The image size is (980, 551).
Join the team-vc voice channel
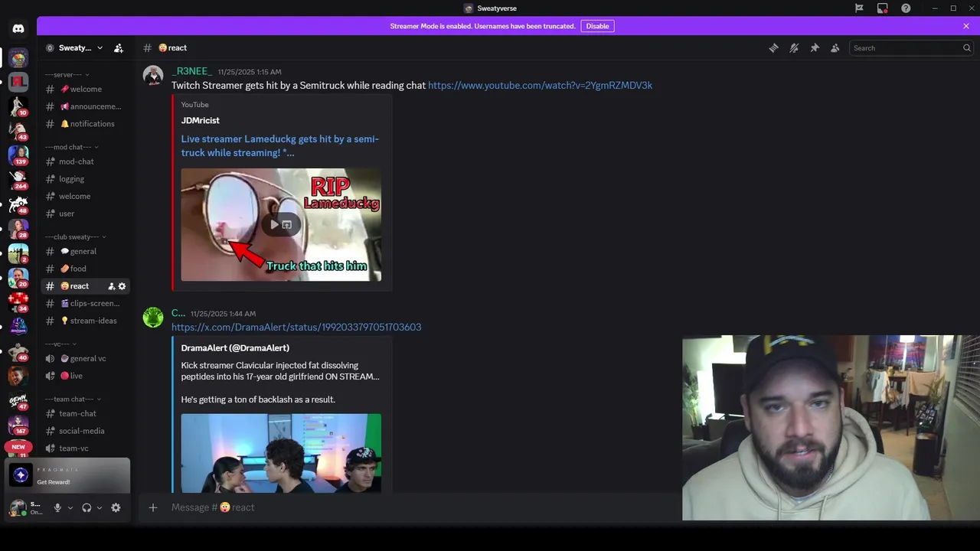click(x=85, y=448)
